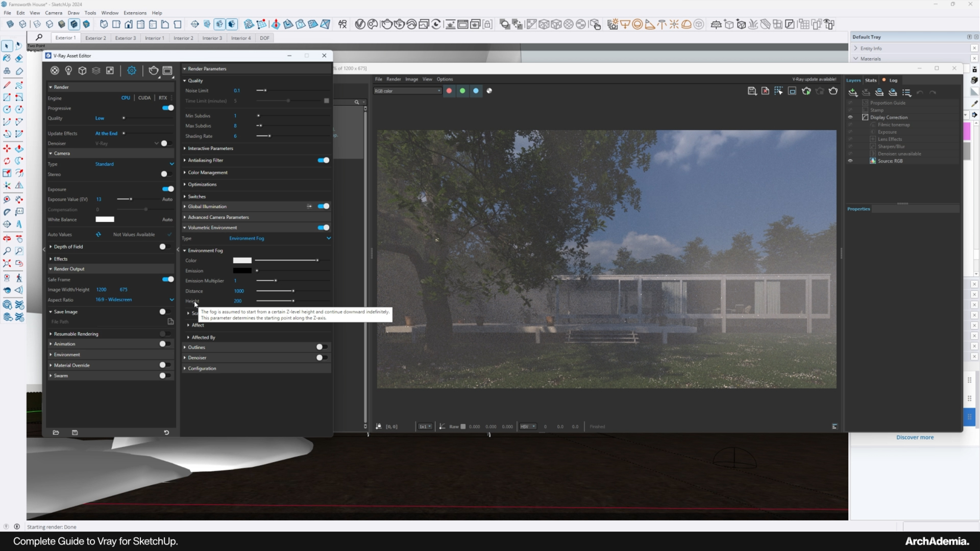Open the Extensions menu
This screenshot has height=551, width=980.
coord(135,13)
